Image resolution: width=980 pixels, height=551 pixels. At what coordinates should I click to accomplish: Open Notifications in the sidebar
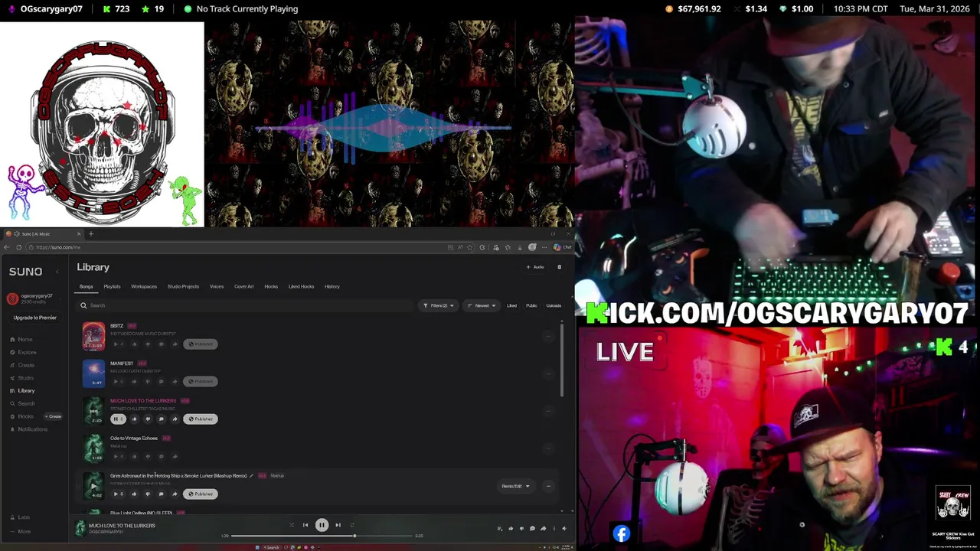[28, 429]
